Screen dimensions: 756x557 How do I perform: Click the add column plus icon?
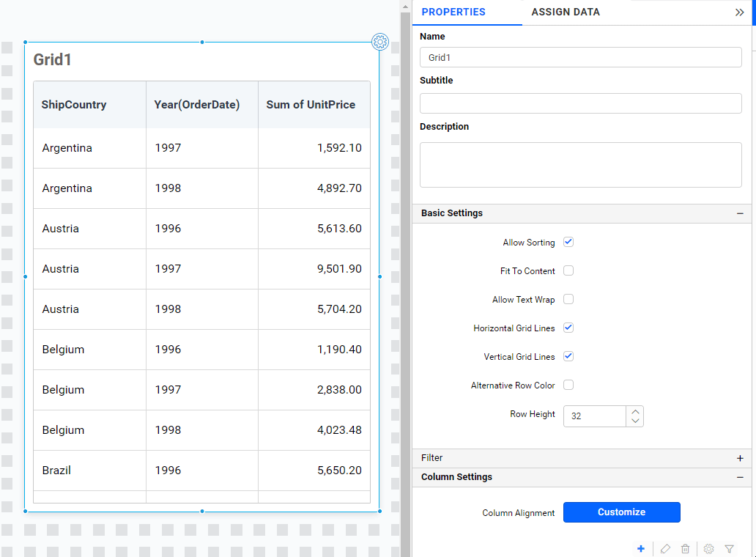point(641,548)
